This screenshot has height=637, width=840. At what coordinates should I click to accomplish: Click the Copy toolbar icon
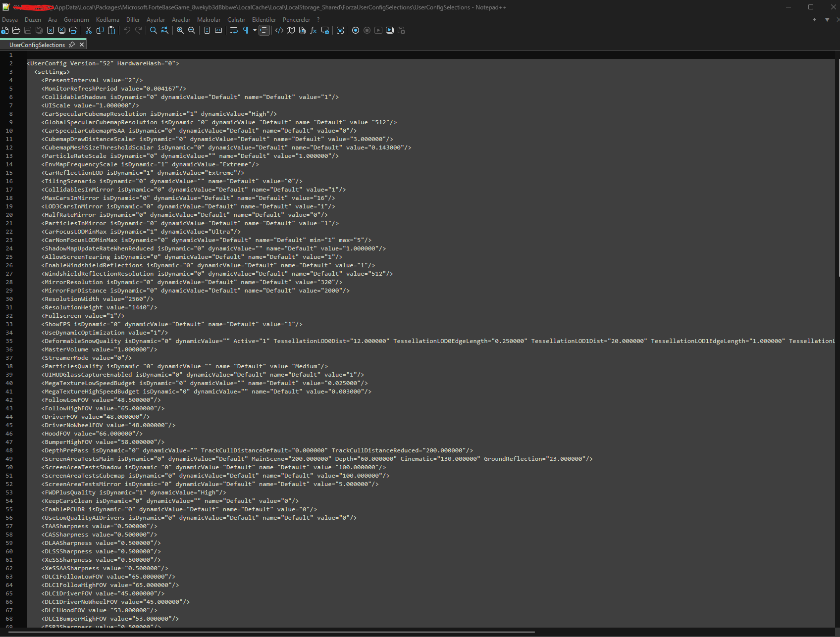100,30
